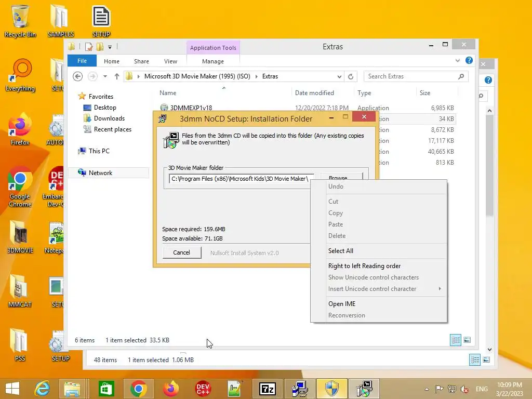Select the 3DMMEXP1v18 file

click(x=191, y=108)
